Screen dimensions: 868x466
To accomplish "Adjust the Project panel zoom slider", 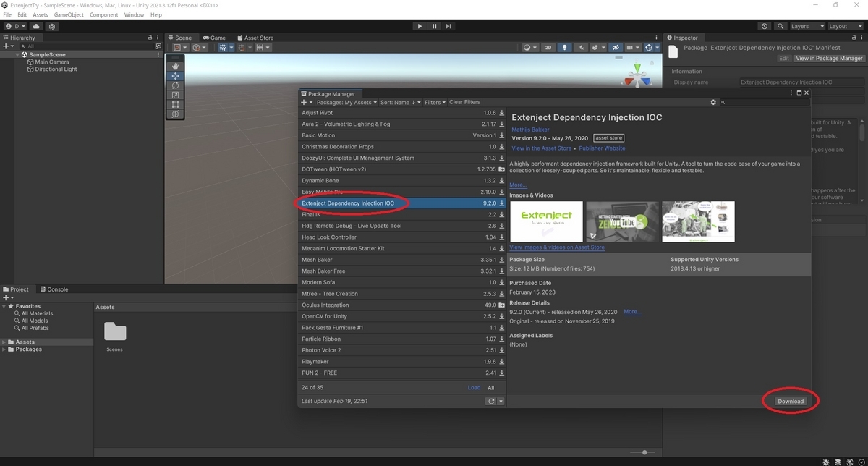I will [x=644, y=452].
